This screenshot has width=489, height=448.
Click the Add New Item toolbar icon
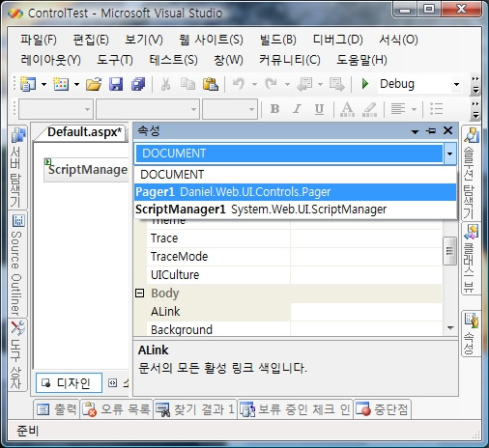point(61,84)
